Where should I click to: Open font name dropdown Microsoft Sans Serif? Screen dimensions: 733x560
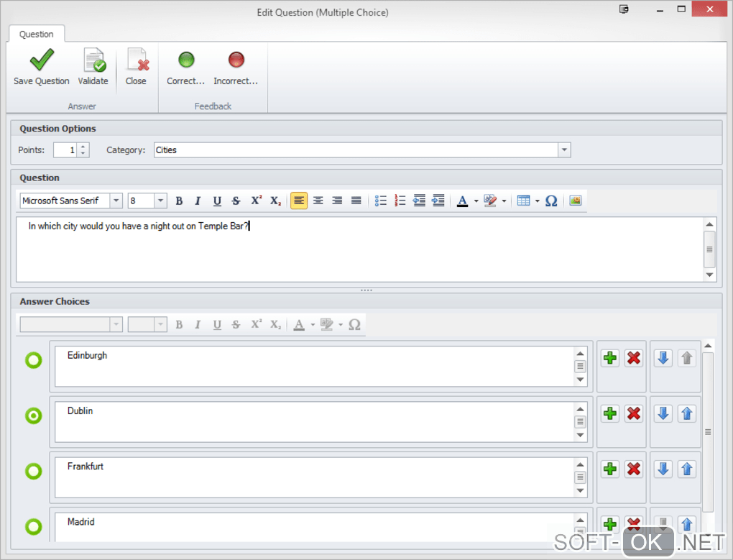(116, 201)
